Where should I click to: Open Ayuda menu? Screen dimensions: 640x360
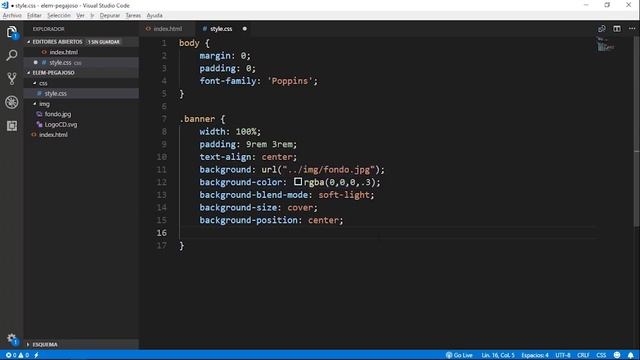[155, 16]
